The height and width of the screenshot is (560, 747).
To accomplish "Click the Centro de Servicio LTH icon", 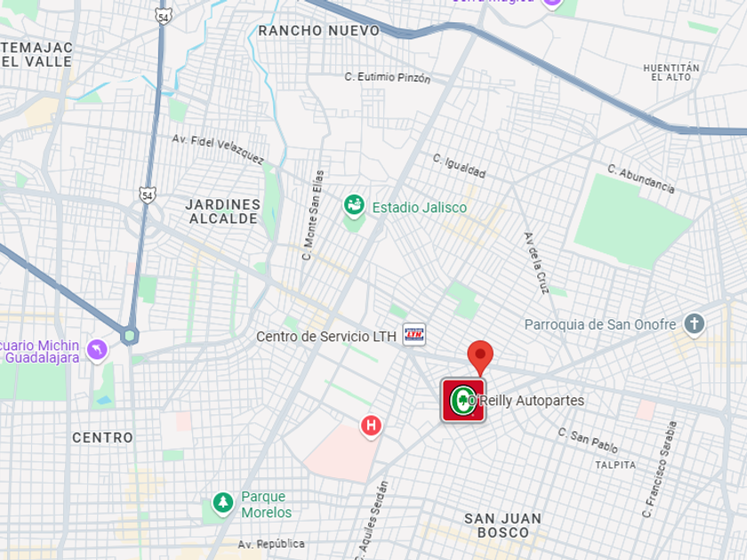I will point(414,335).
